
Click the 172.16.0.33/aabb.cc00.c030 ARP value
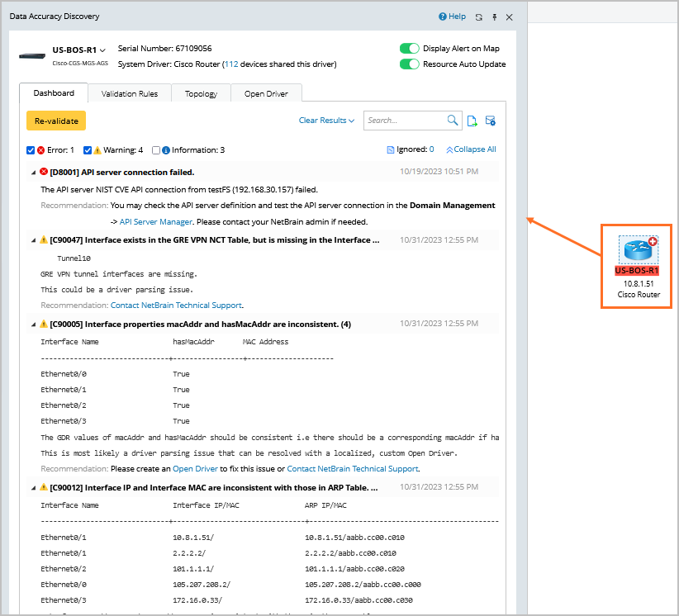358,600
